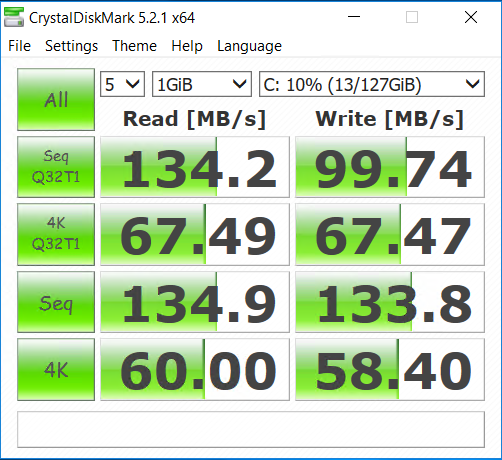Screen dimensions: 502x460
Task: Open the drive selector showing C: 10%
Action: 372,84
